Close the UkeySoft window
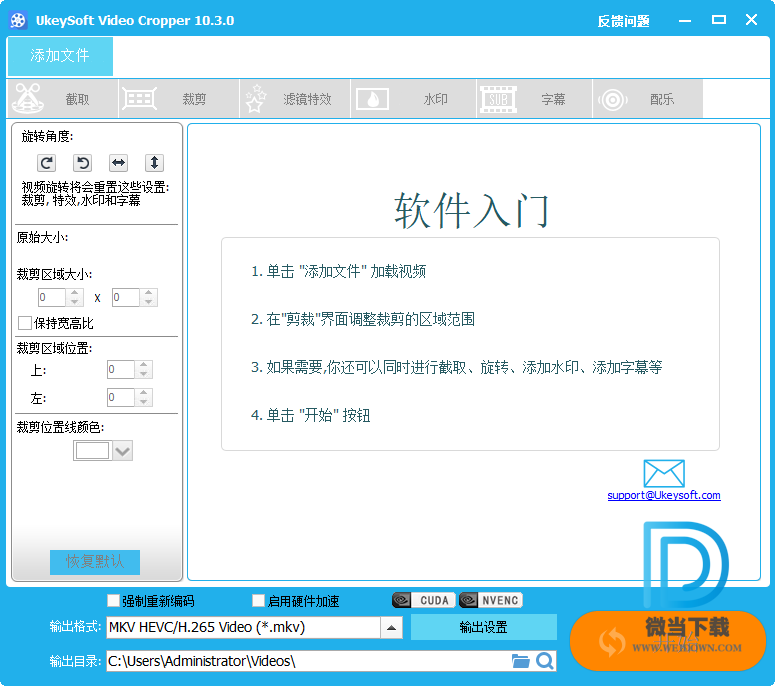This screenshot has height=686, width=775. [752, 20]
